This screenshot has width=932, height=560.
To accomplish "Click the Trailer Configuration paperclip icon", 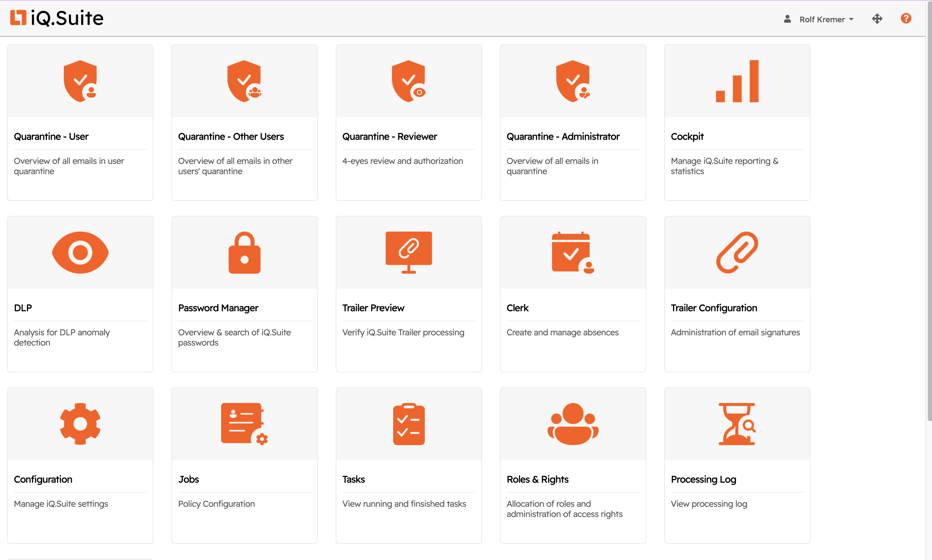I will click(737, 252).
